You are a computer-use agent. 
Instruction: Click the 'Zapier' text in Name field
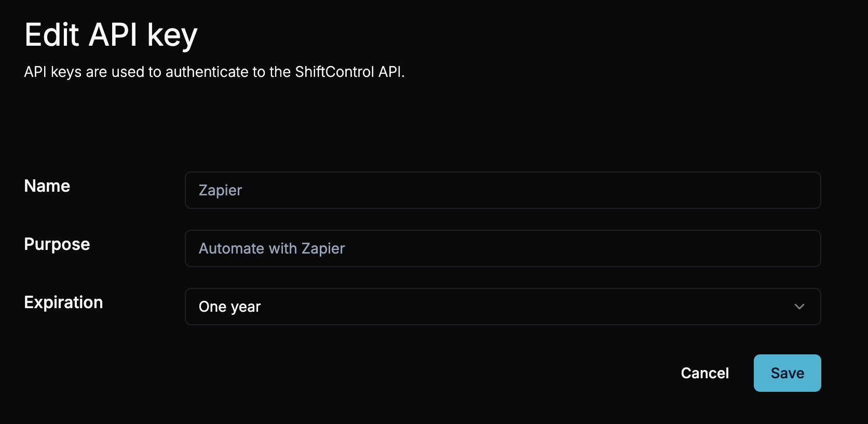(x=221, y=191)
